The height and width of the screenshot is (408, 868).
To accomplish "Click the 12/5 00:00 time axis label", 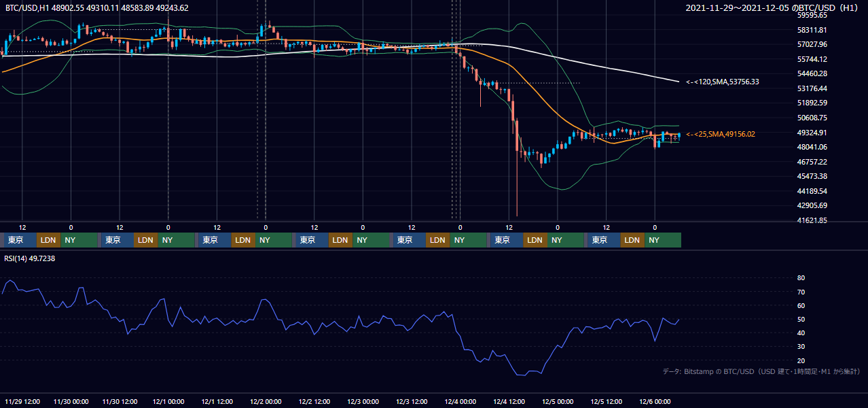I will 558,401.
